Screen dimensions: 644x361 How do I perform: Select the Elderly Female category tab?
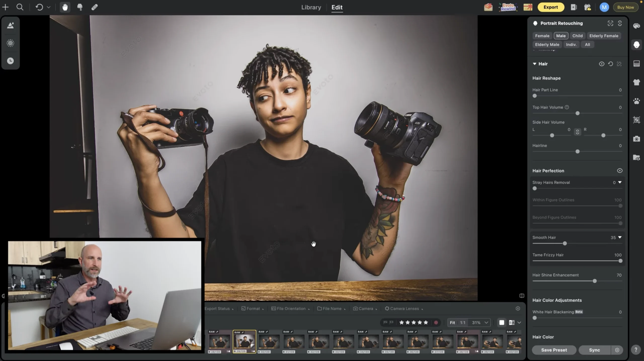tap(603, 36)
